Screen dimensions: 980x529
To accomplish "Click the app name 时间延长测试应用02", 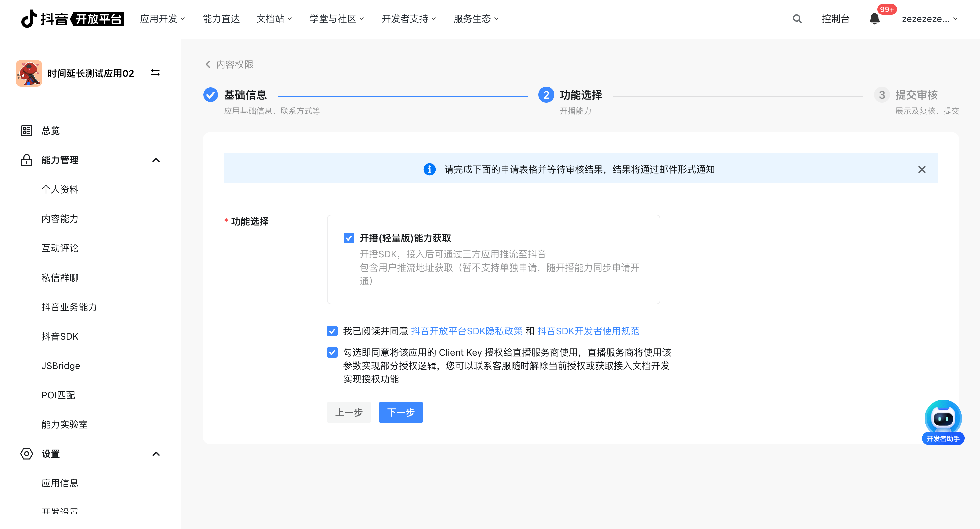I will (x=91, y=73).
